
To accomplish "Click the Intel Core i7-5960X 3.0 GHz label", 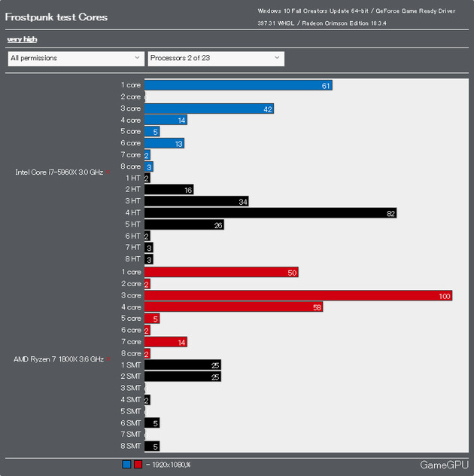I will pyautogui.click(x=59, y=172).
